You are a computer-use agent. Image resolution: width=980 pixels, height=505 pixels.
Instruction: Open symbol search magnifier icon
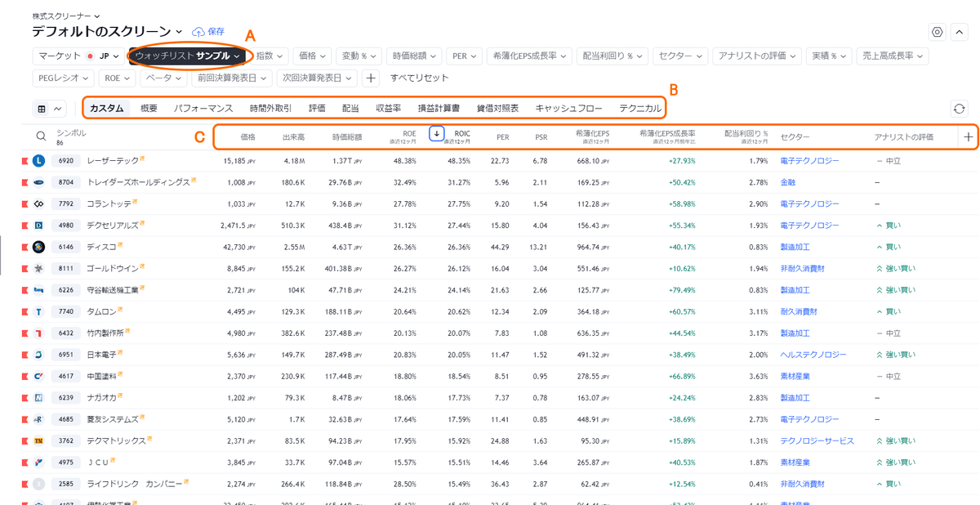(x=41, y=136)
